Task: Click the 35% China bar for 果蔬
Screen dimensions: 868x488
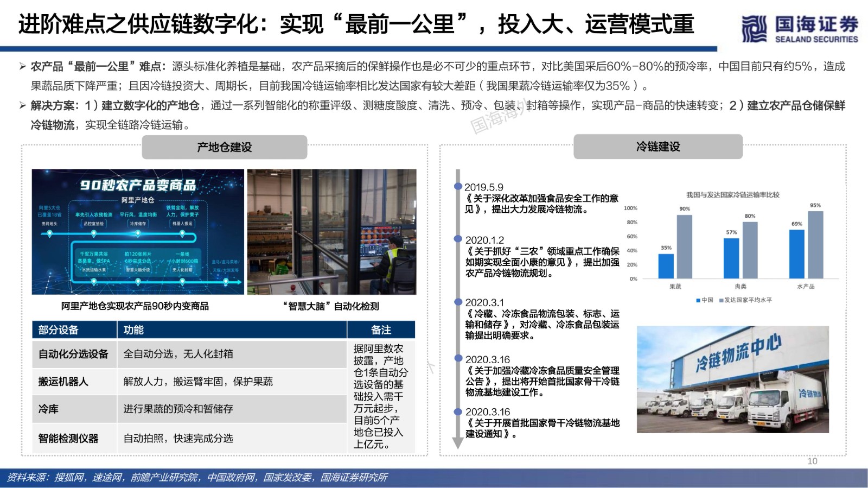Action: [x=666, y=266]
